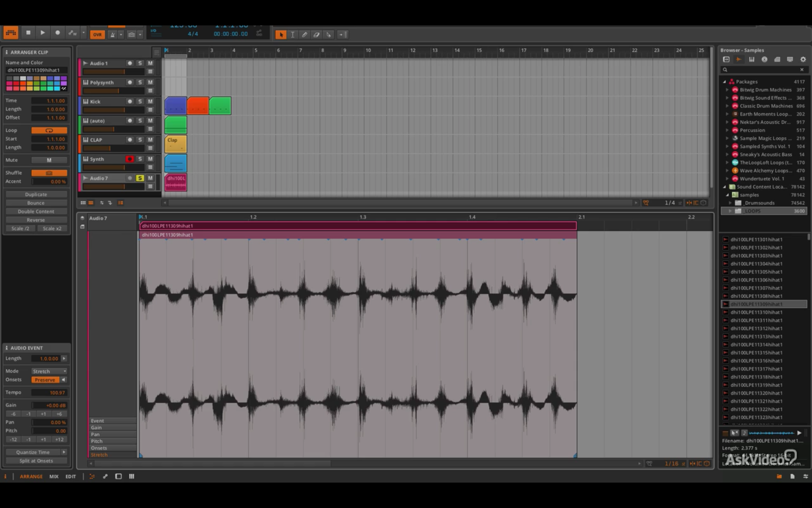This screenshot has width=812, height=508.
Task: Open the samples browser tab icon
Action: (738, 59)
